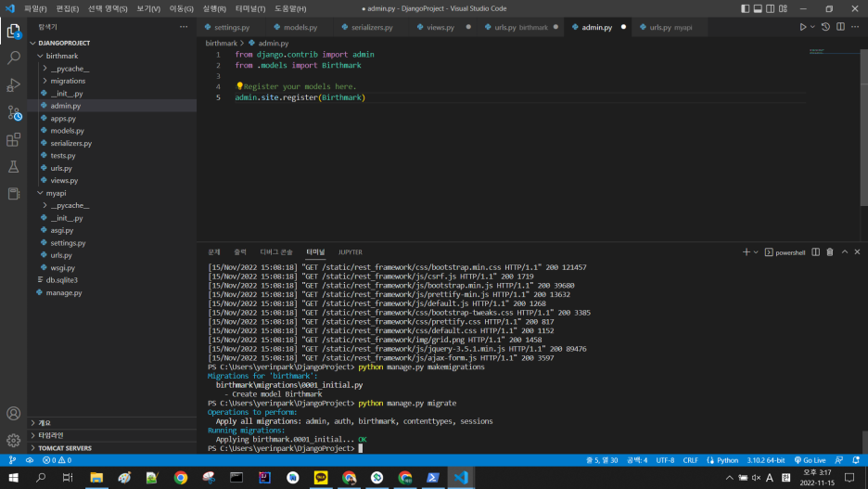The height and width of the screenshot is (489, 868).
Task: Open serializers.py in the explorer
Action: 70,143
